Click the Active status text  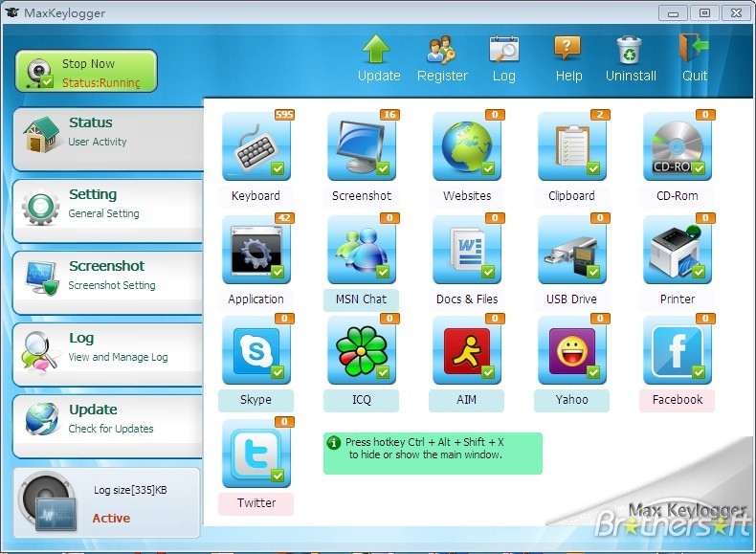click(111, 519)
